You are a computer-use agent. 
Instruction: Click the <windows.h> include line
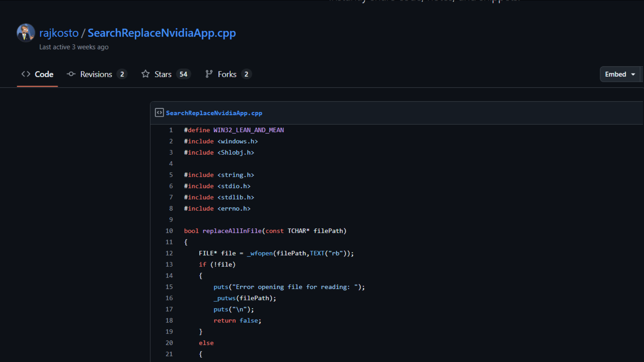pos(221,141)
